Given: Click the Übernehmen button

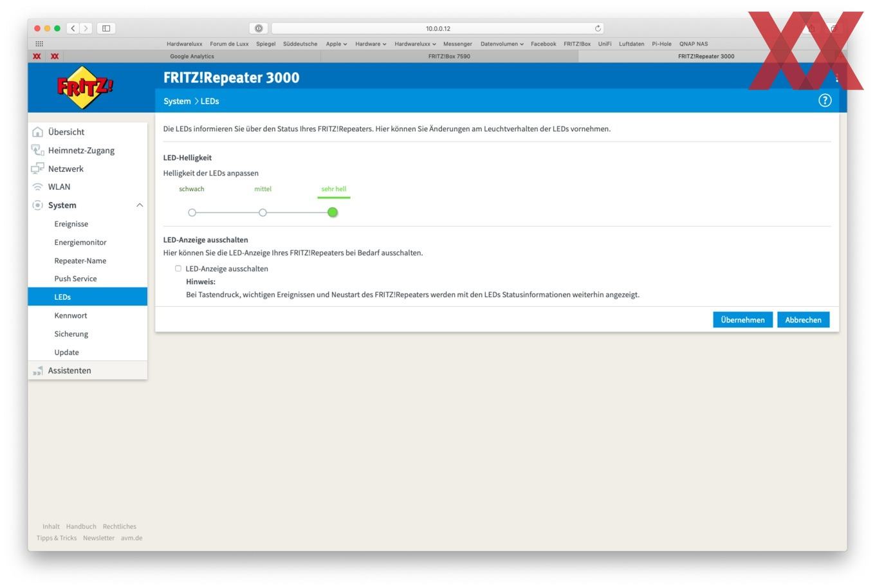Looking at the screenshot, I should (742, 320).
